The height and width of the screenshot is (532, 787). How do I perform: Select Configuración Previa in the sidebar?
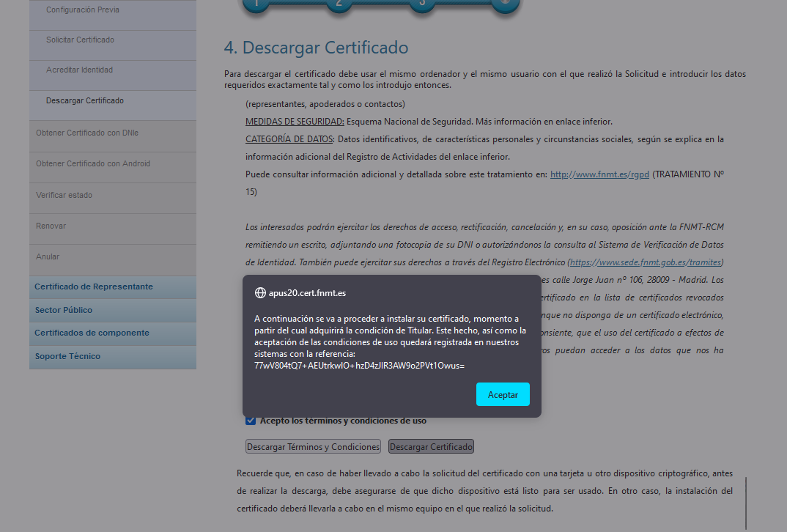[83, 10]
